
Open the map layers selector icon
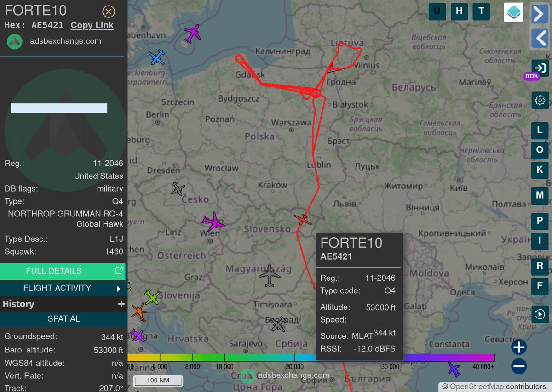pos(513,12)
